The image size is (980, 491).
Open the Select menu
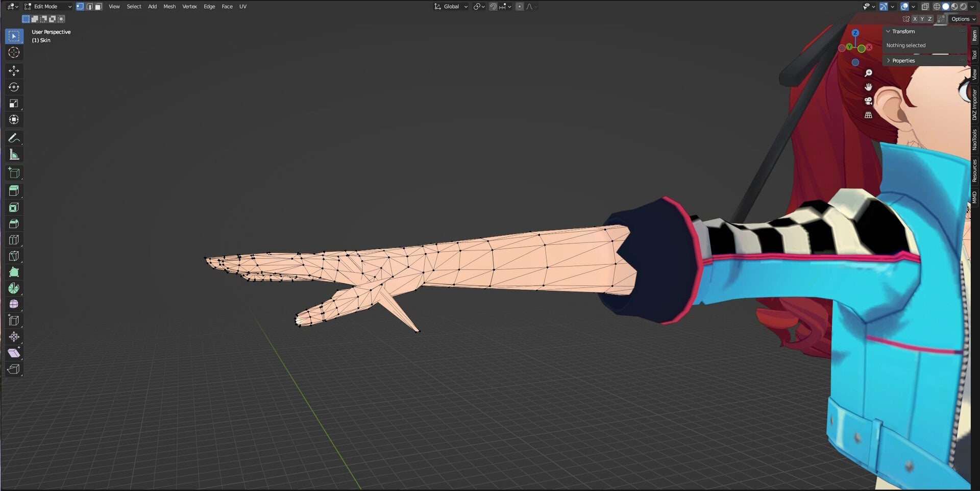coord(134,7)
